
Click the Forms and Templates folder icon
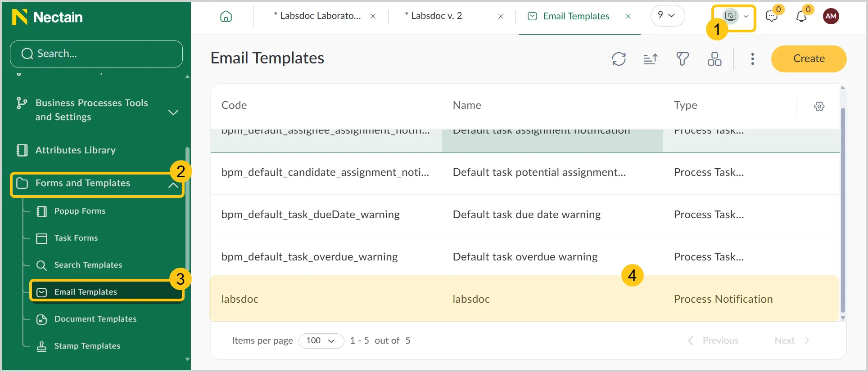[22, 183]
